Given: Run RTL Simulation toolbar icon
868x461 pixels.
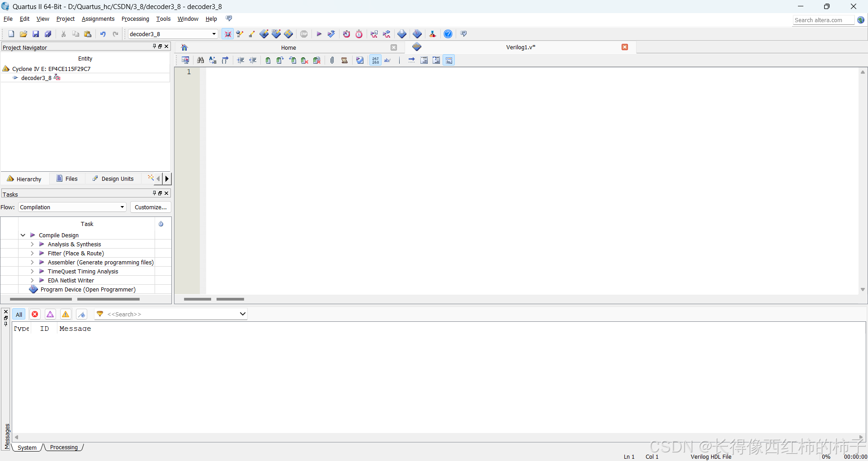Looking at the screenshot, I should pos(374,34).
